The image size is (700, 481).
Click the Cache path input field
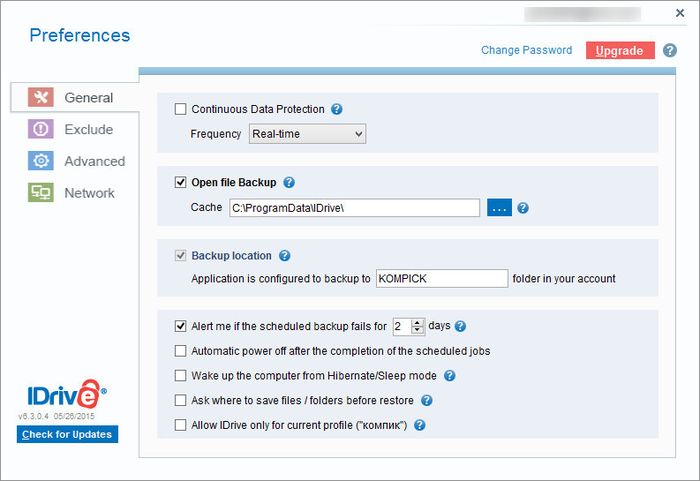353,208
